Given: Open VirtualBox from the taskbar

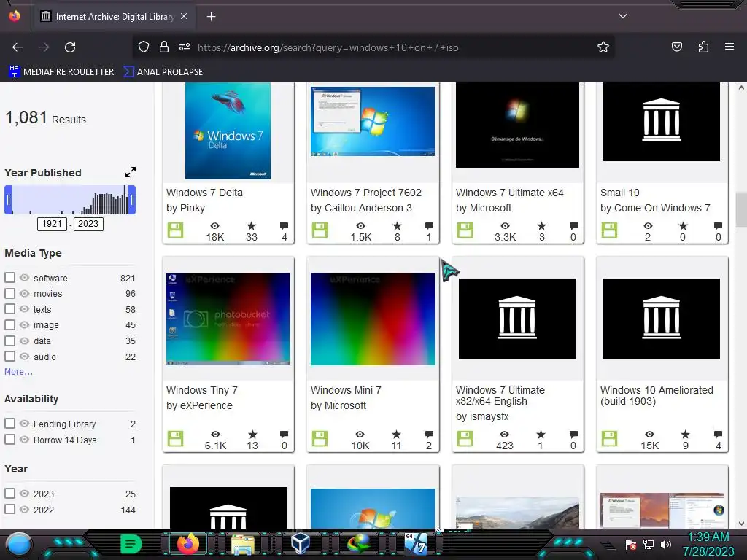Looking at the screenshot, I should coord(301,543).
